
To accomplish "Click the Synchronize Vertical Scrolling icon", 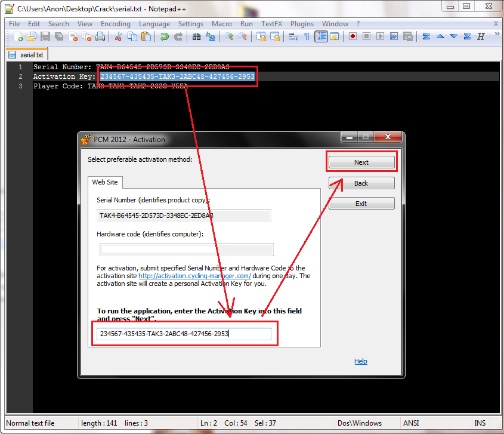I will (261, 36).
